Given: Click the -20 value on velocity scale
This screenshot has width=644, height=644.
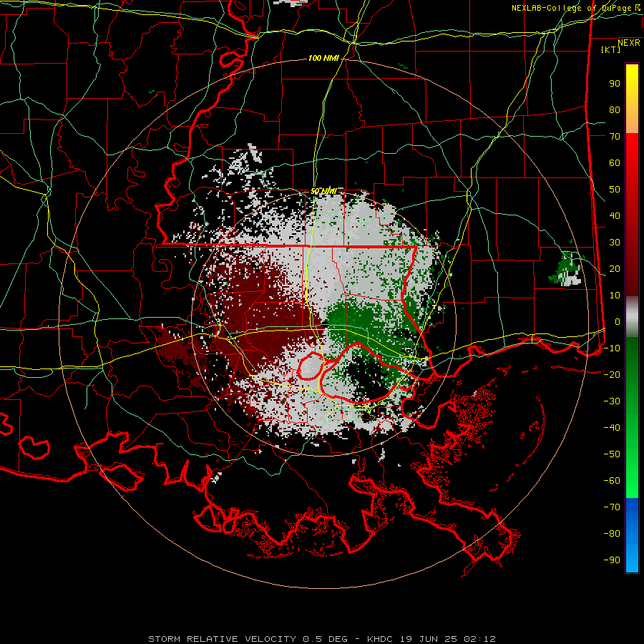Looking at the screenshot, I should coord(612,375).
